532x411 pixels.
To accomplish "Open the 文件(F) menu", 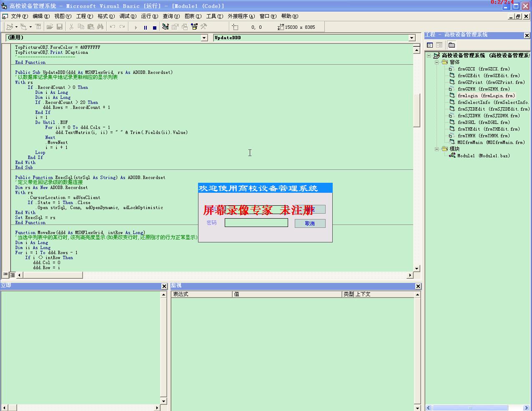I will pos(20,16).
